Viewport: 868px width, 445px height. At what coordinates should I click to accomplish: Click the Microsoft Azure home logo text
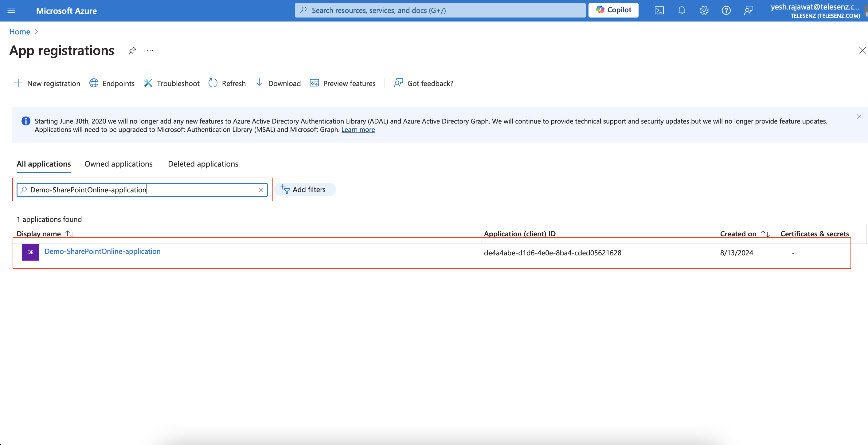(66, 11)
